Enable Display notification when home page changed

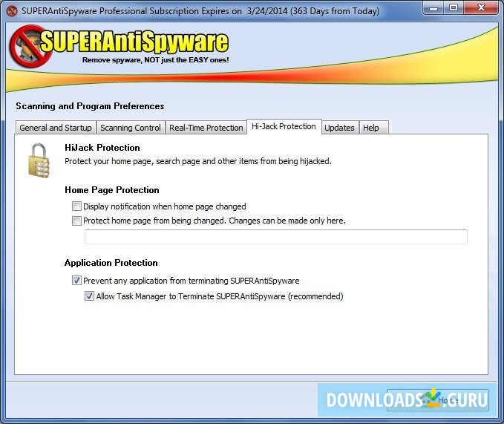click(x=76, y=206)
